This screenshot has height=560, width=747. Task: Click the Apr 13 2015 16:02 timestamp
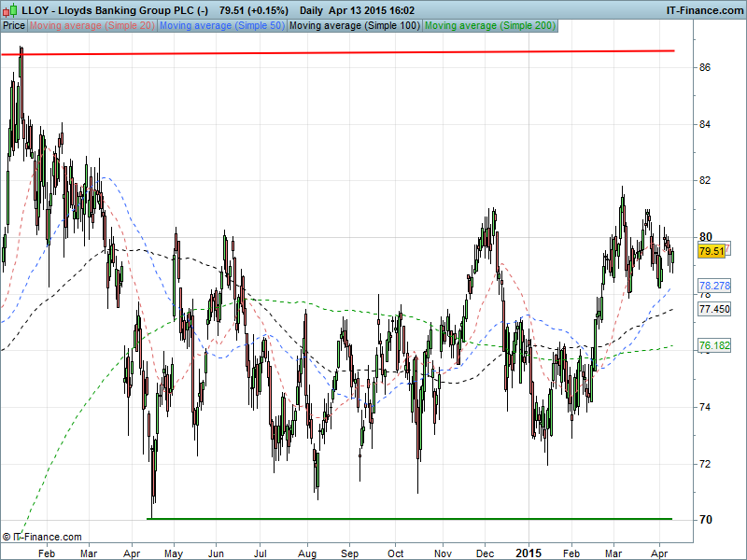374,9
